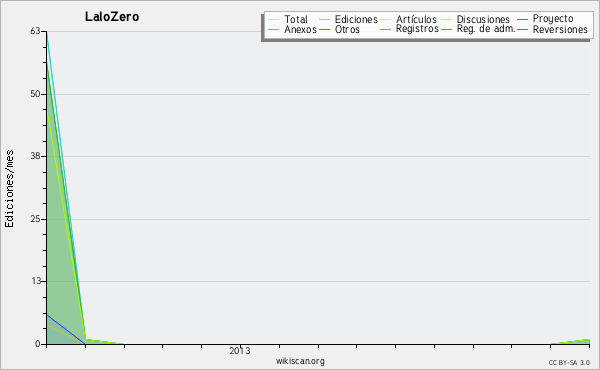The width and height of the screenshot is (600, 370).
Task: Click the 63 y-axis value
Action: click(35, 31)
